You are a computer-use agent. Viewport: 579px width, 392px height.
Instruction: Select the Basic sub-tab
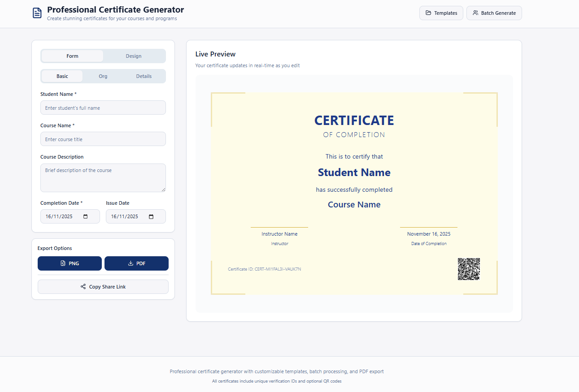click(62, 76)
